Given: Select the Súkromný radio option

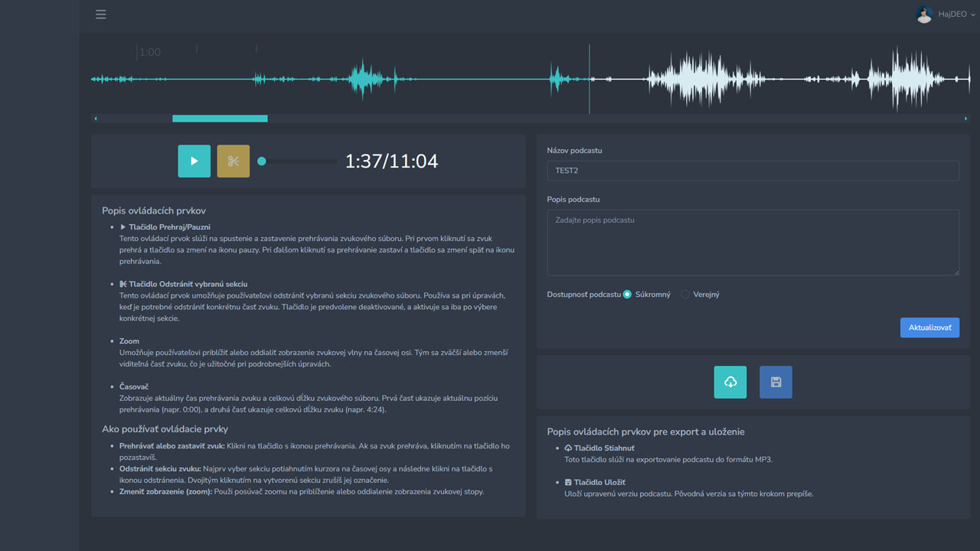Looking at the screenshot, I should [627, 295].
